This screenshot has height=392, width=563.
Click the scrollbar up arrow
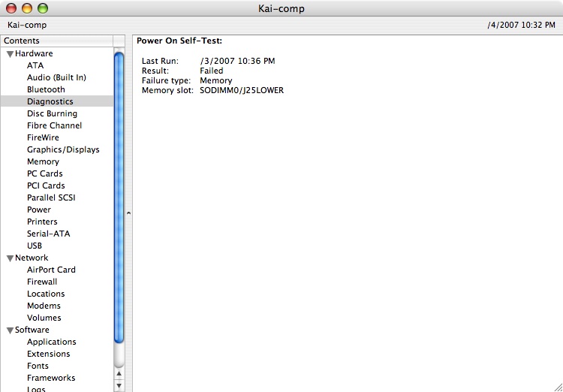coord(119,374)
